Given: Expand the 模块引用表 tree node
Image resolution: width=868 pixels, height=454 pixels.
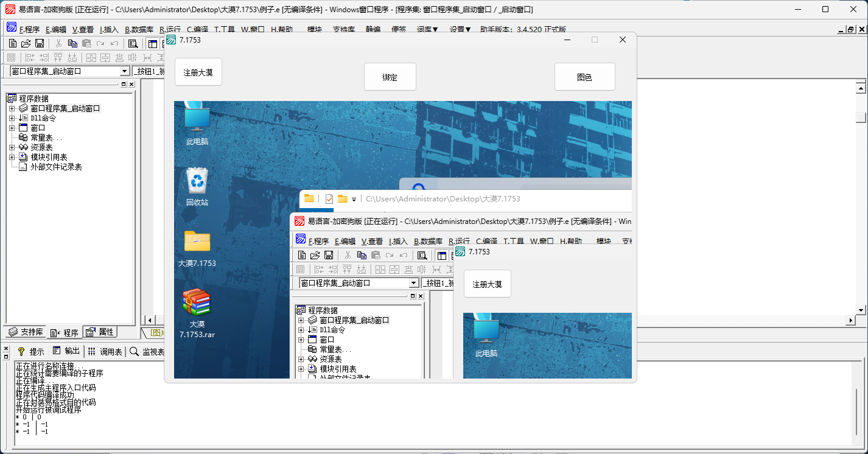Looking at the screenshot, I should point(12,157).
